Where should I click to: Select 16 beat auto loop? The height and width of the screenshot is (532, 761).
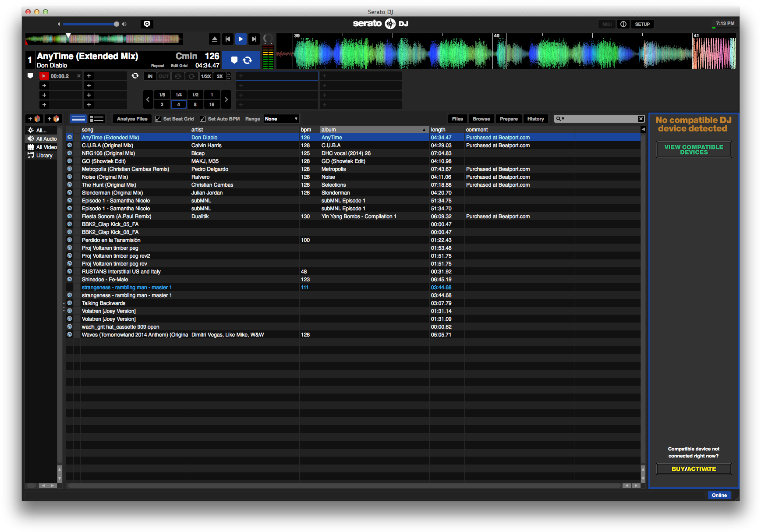click(x=212, y=104)
